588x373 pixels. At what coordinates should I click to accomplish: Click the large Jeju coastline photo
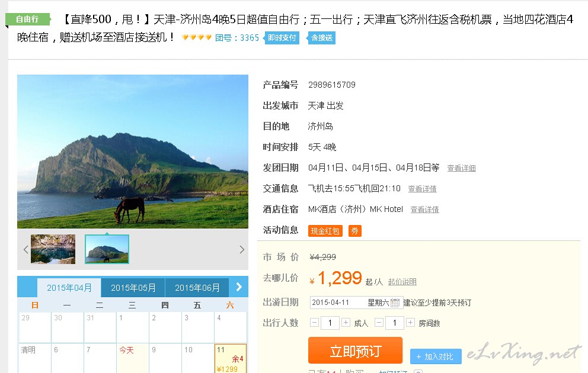(x=133, y=152)
